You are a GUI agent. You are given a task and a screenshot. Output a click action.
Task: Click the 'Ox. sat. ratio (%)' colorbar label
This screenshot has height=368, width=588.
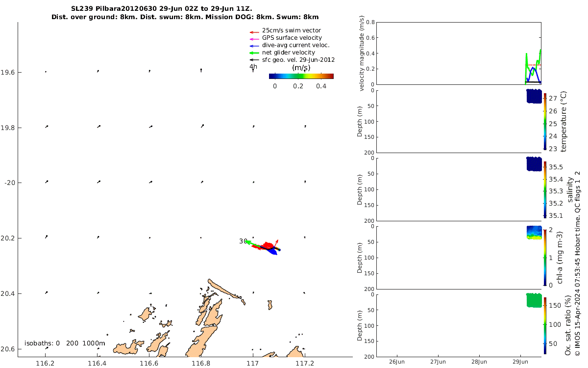pyautogui.click(x=567, y=325)
